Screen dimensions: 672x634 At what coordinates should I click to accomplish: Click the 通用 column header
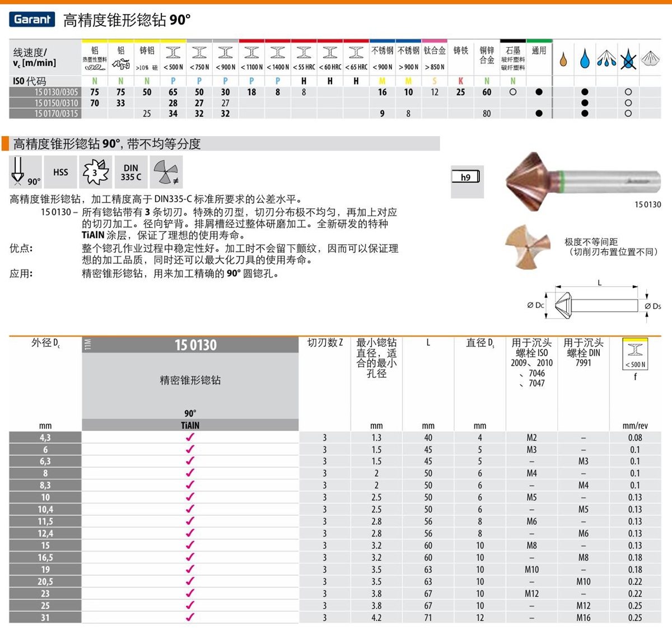(x=539, y=51)
